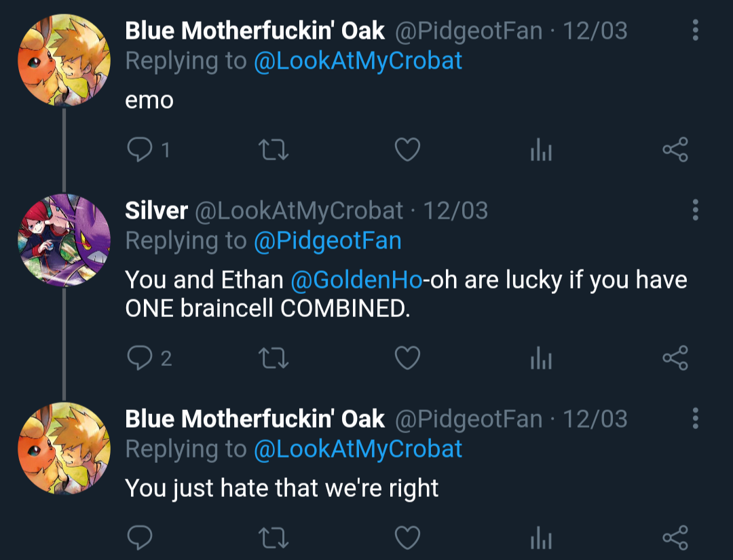The width and height of the screenshot is (733, 560).
Task: Reply to the "You just hate that we're right" tweet
Action: 140,538
